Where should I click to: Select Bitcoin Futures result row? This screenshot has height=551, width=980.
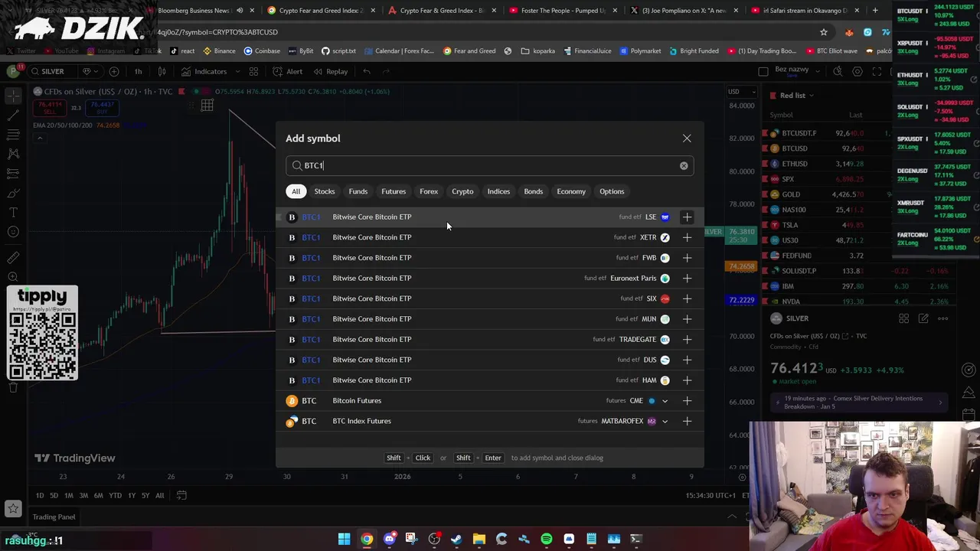point(490,401)
